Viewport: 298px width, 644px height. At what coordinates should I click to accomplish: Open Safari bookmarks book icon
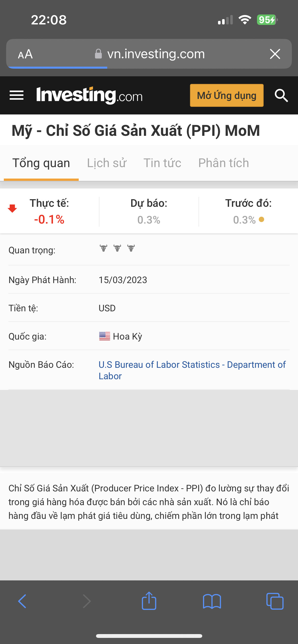pyautogui.click(x=212, y=601)
